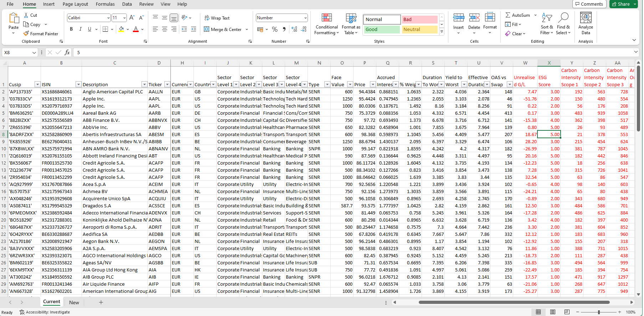This screenshot has height=316, width=644.
Task: Click the Increase Font Size icon
Action: click(x=132, y=18)
